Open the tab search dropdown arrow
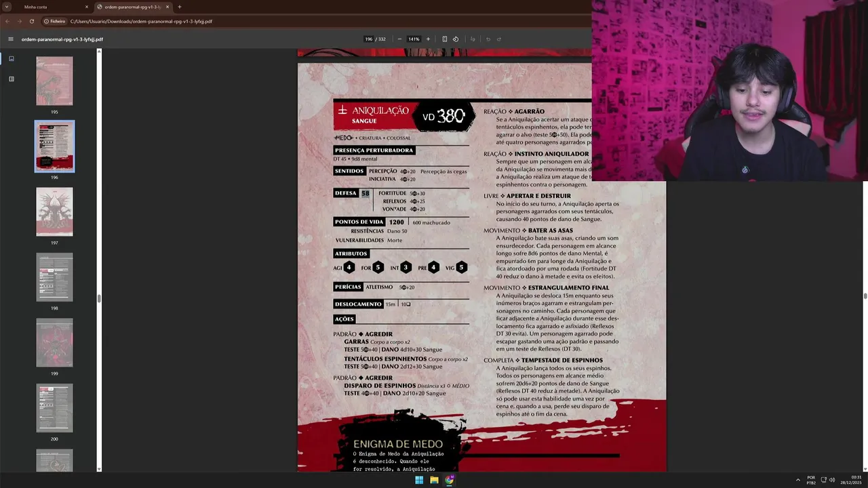The image size is (868, 488). click(x=7, y=7)
